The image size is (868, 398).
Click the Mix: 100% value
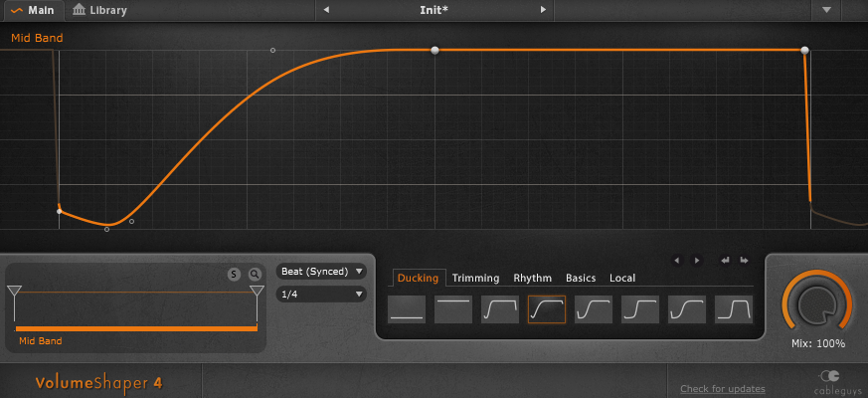tap(818, 343)
